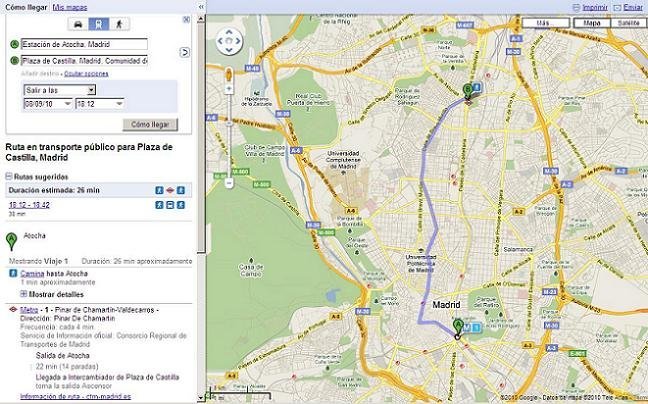Click Imprimir link
This screenshot has height=404, width=648.
point(595,7)
